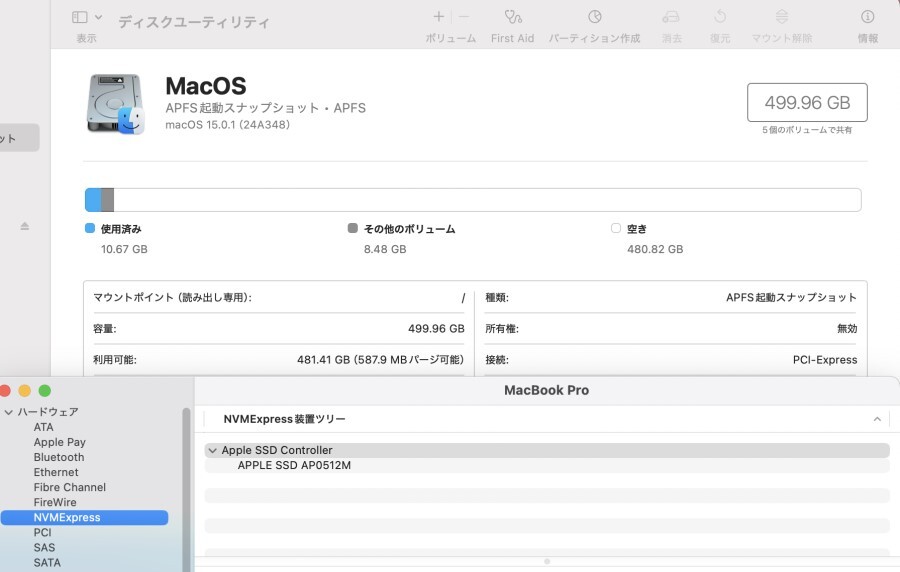This screenshot has width=900, height=572.
Task: Click the 480.82 GB free value
Action: pos(655,249)
